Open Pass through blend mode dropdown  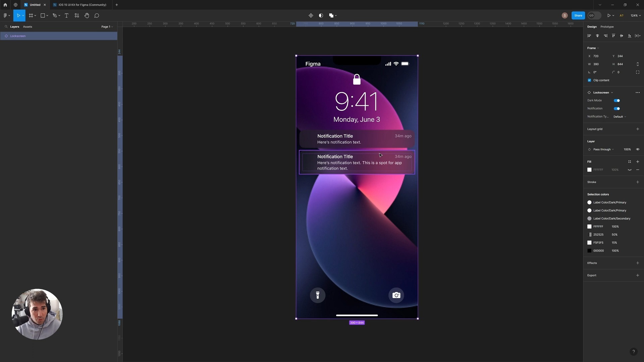coord(603,149)
